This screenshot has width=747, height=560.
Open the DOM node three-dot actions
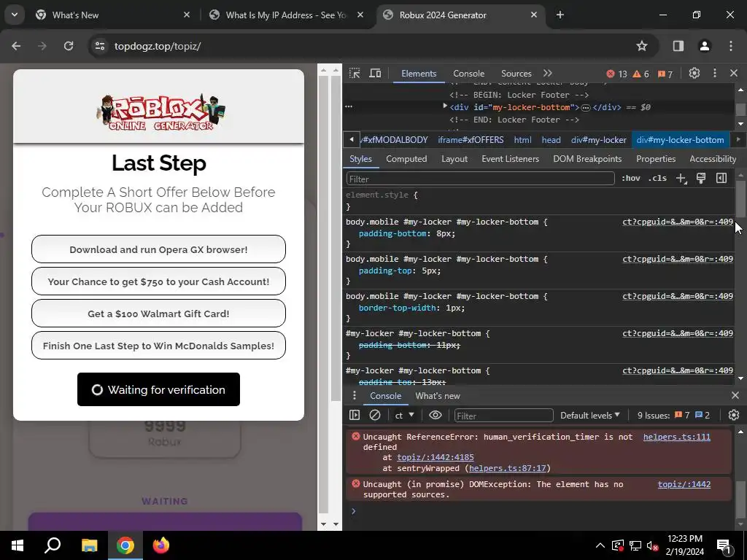pos(349,106)
